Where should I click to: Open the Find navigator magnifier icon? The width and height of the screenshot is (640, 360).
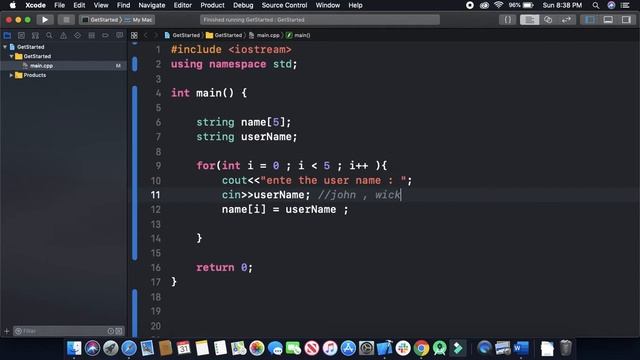click(x=49, y=36)
